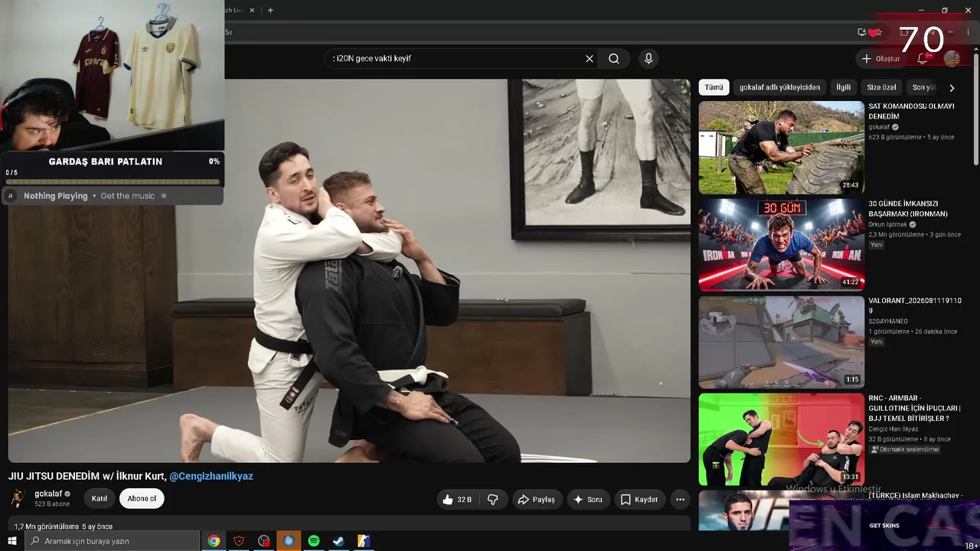Viewport: 980px width, 551px height.
Task: Open the taskbar app with red dot
Action: [264, 541]
